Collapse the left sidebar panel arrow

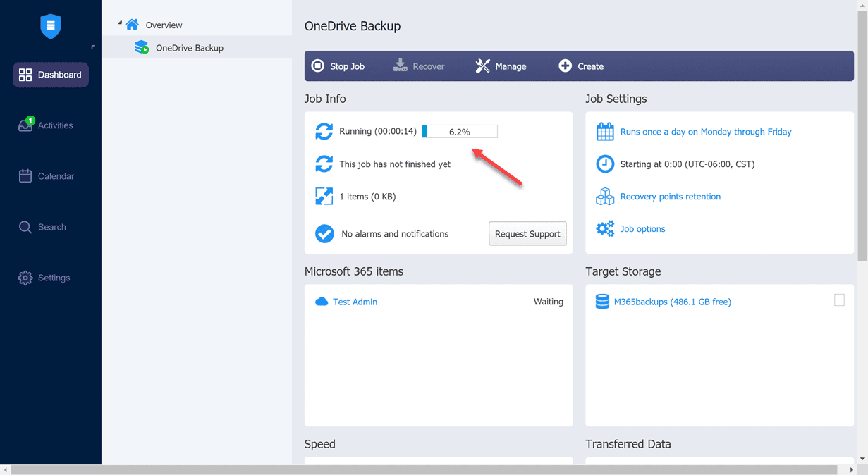click(93, 47)
